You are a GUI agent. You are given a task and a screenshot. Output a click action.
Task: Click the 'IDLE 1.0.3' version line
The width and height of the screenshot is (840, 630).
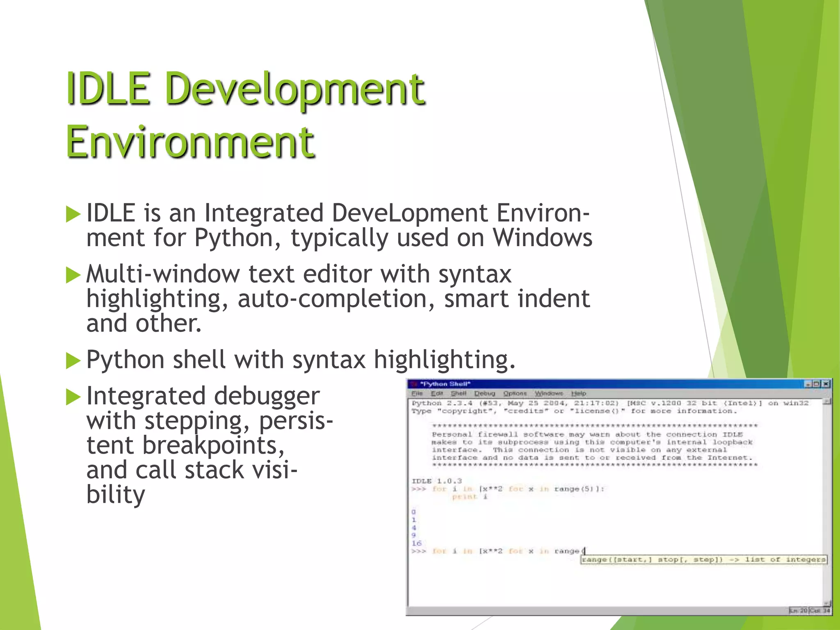(437, 481)
